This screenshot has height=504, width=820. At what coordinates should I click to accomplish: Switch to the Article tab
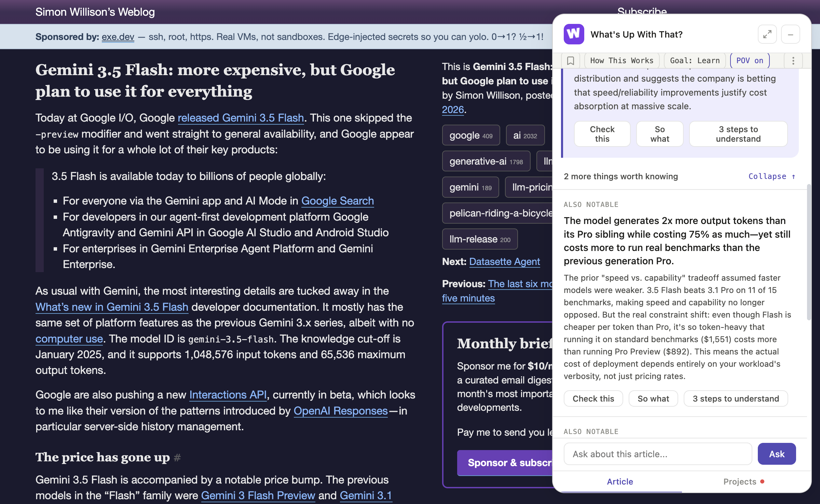point(620,481)
